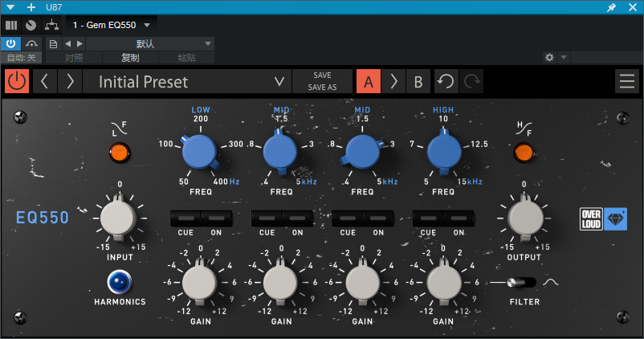The width and height of the screenshot is (644, 339).
Task: Toggle the HARMONICS blue button
Action: (x=119, y=282)
